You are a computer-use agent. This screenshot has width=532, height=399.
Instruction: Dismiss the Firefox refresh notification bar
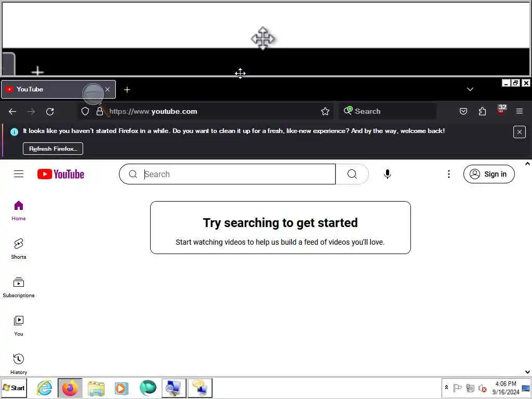(519, 132)
